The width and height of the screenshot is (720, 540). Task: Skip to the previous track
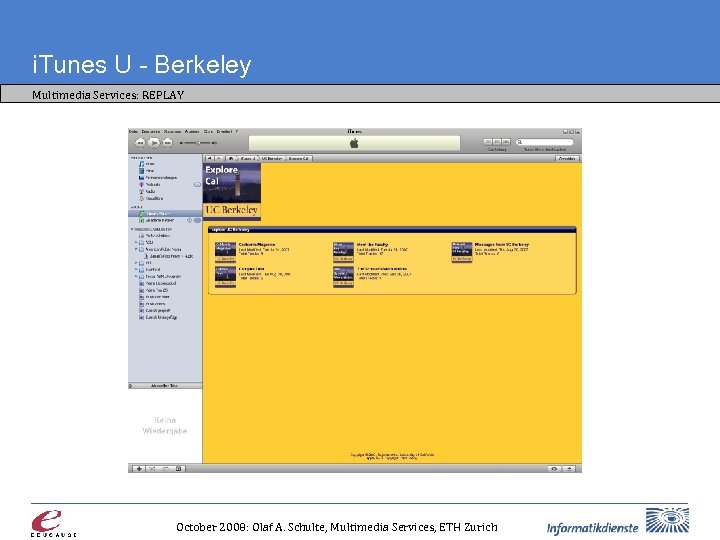[141, 143]
